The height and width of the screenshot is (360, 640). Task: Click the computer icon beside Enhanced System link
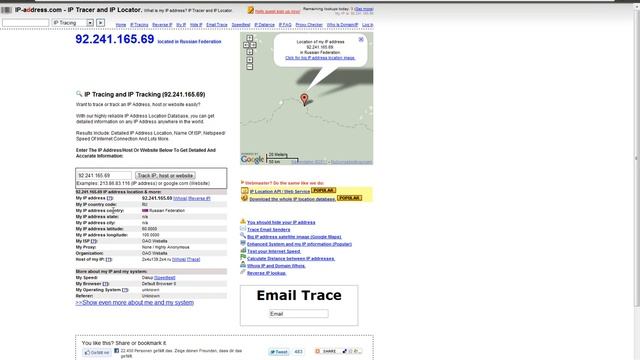pos(243,243)
